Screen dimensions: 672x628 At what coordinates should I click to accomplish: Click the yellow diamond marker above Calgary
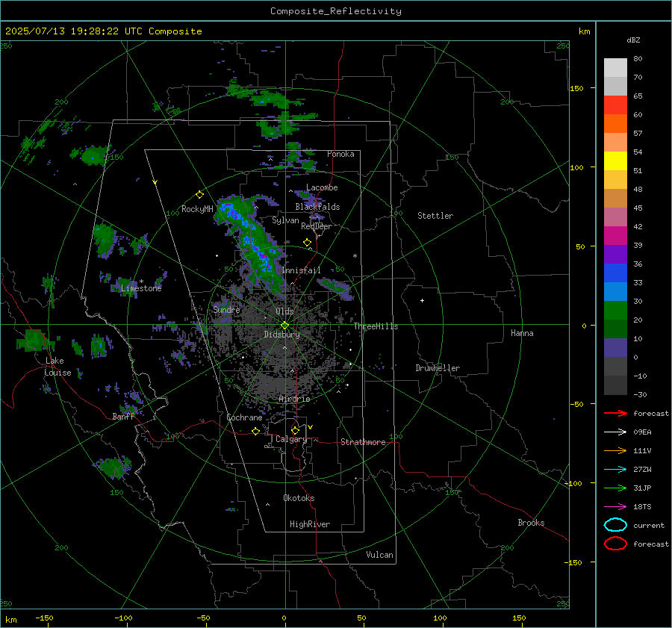pos(295,430)
